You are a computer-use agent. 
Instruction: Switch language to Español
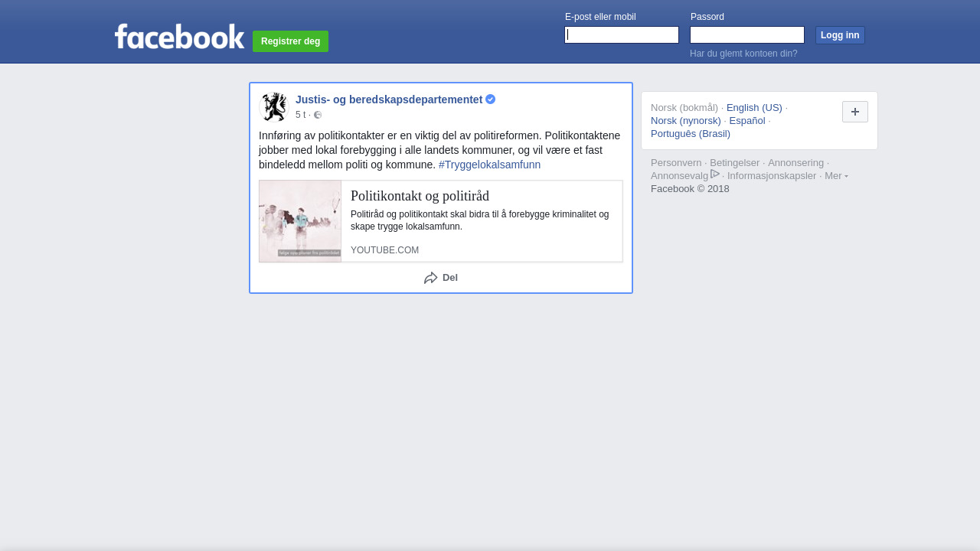point(747,121)
